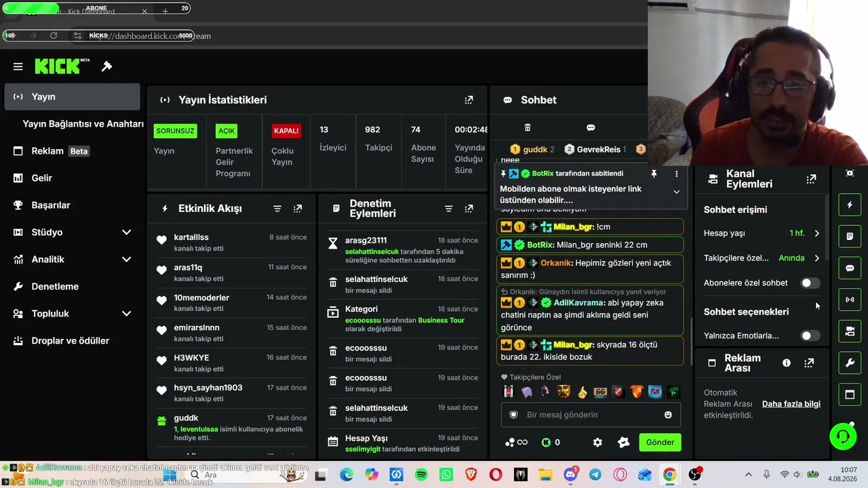Click the channel points infinity icon
The image size is (868, 488).
(x=516, y=443)
